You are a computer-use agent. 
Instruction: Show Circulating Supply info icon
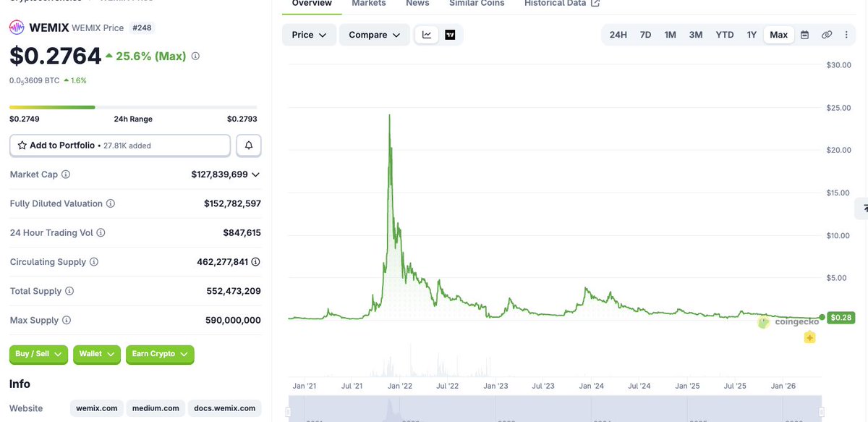[94, 262]
